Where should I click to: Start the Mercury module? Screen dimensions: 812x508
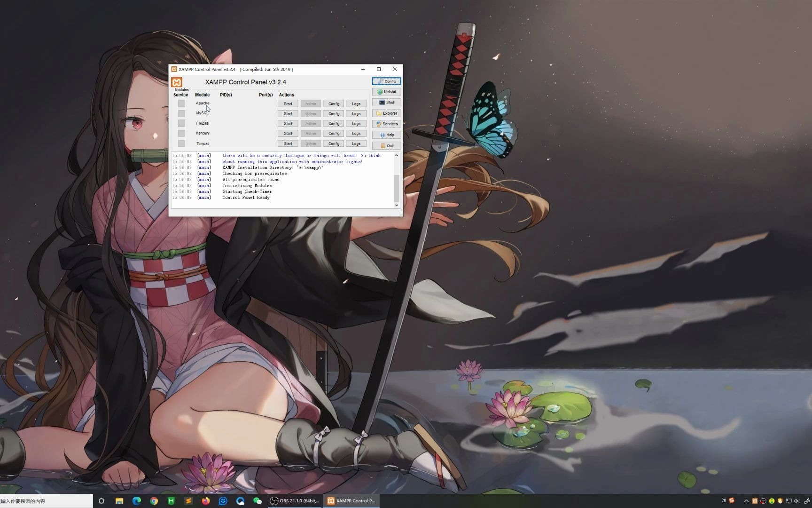point(288,134)
